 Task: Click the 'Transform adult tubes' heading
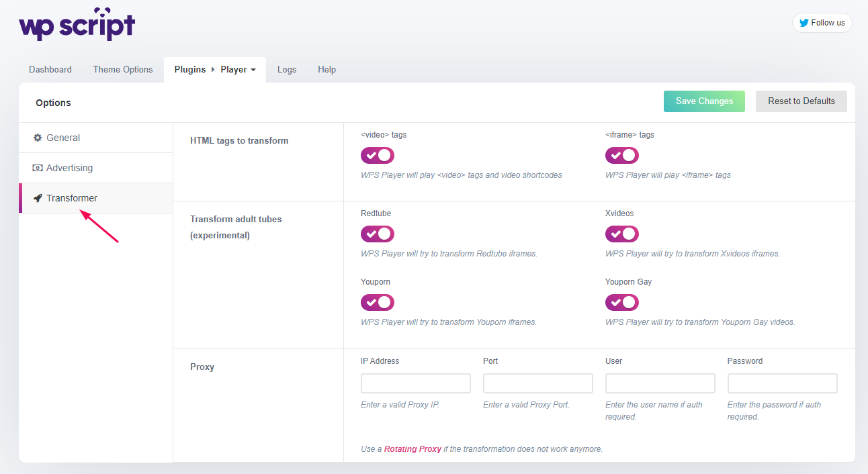tap(236, 228)
